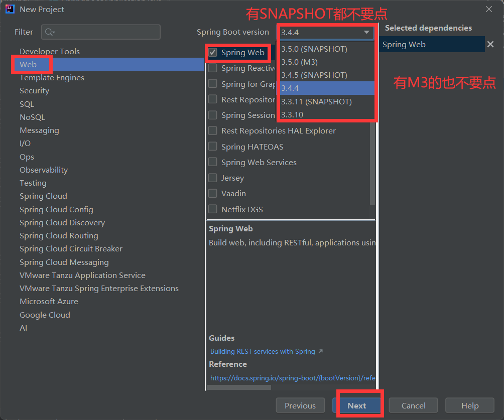Pick the highlighted 3.4.4 version option
Image resolution: width=504 pixels, height=420 pixels.
point(327,88)
